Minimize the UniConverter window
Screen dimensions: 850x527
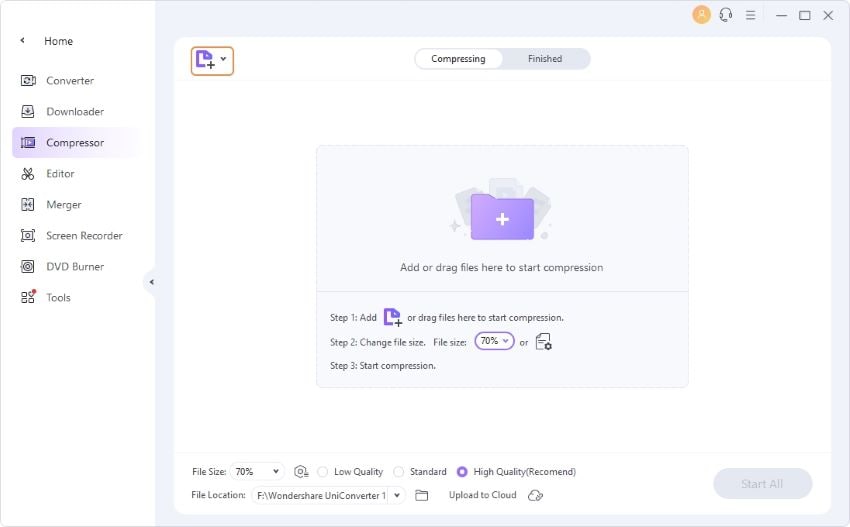coord(781,15)
